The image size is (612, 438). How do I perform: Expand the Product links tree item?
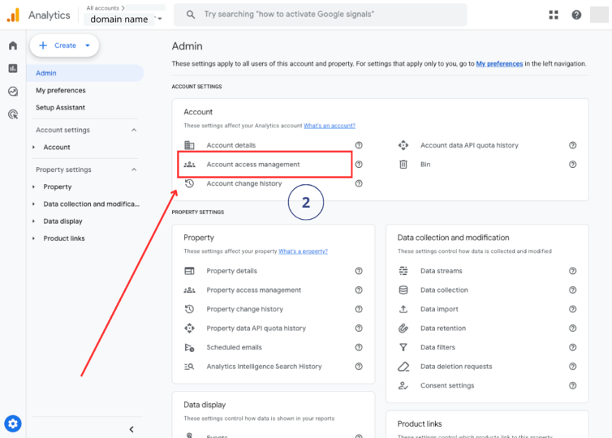[34, 239]
